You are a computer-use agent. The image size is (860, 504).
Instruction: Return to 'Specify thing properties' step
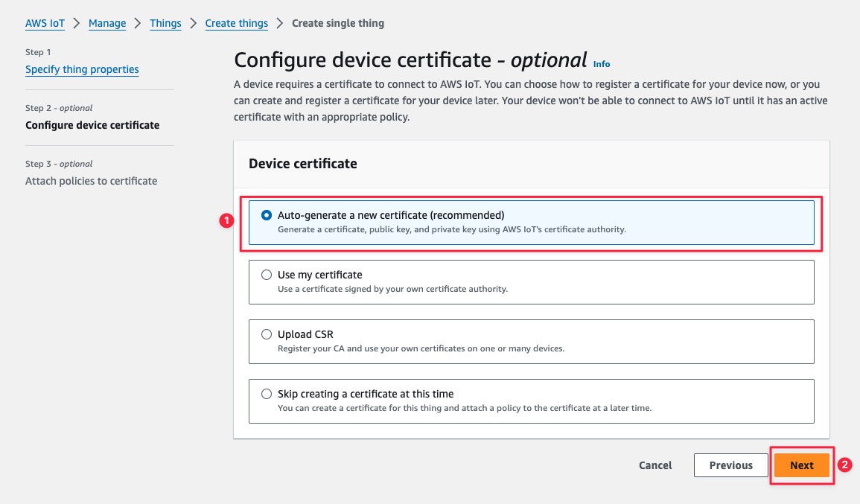pos(82,69)
